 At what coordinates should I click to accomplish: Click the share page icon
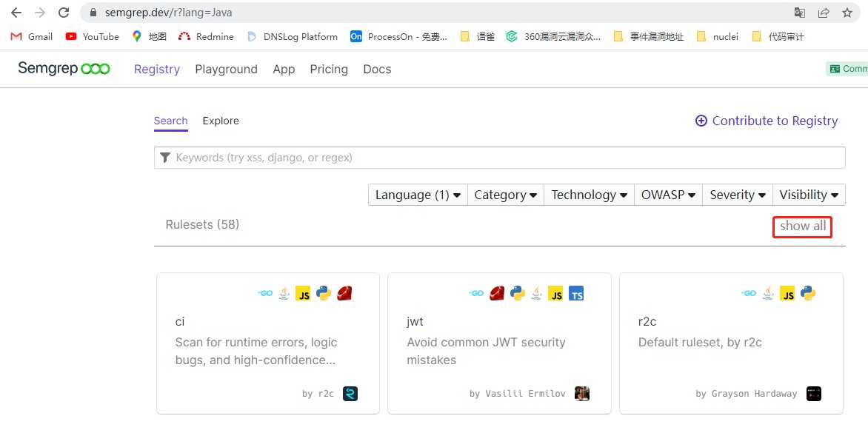coord(823,13)
